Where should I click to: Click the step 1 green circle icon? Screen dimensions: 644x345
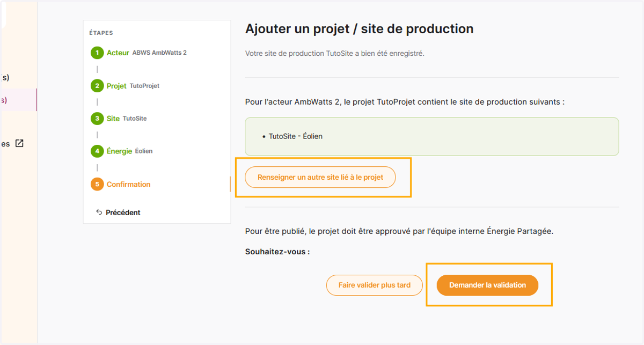click(97, 53)
